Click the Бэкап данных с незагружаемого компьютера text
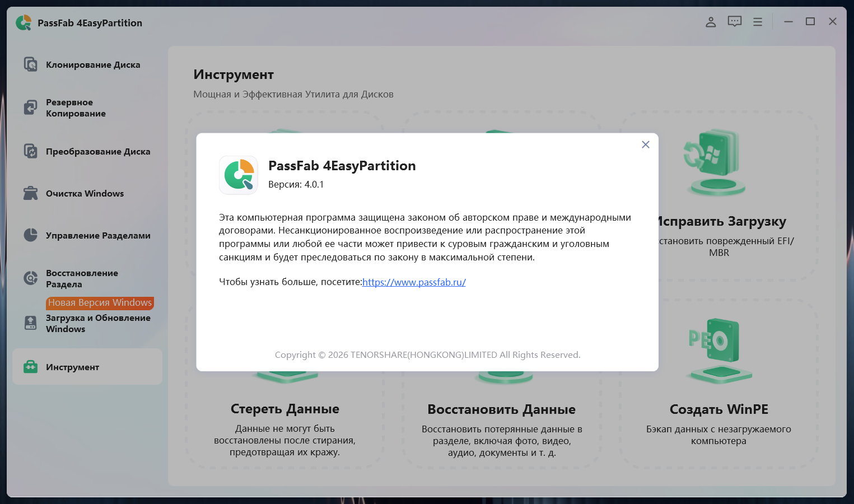The width and height of the screenshot is (854, 504). pyautogui.click(x=718, y=435)
